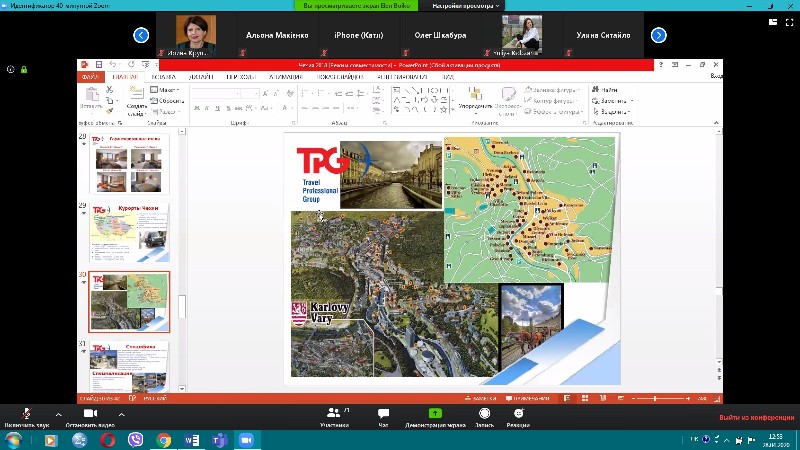This screenshot has height=450, width=800.
Task: Click green Share Screen button
Action: point(435,413)
